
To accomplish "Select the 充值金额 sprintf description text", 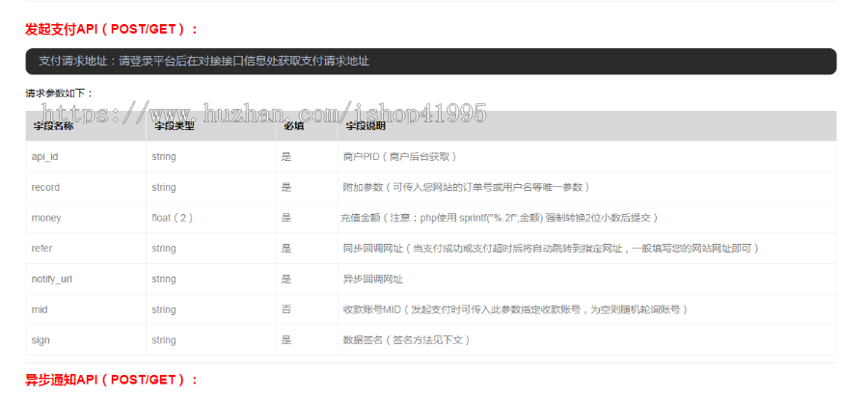I will click(x=500, y=218).
